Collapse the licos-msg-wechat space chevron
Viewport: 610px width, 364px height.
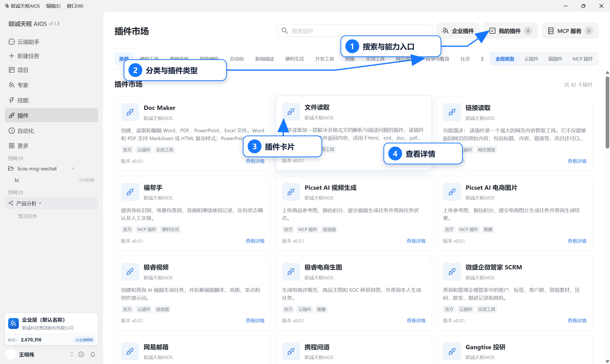pos(73,169)
